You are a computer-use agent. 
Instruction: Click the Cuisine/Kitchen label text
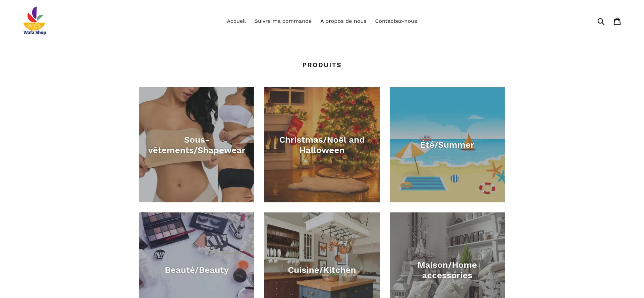[322, 270]
